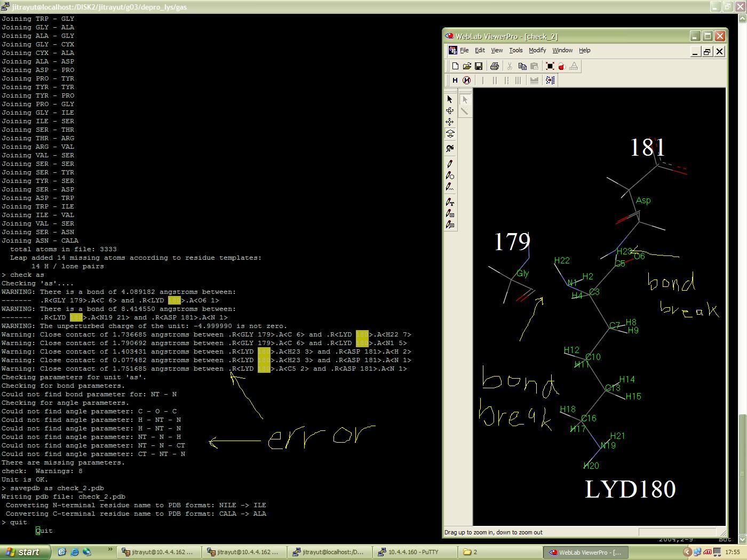Select the arrow selection tool

pos(450,99)
